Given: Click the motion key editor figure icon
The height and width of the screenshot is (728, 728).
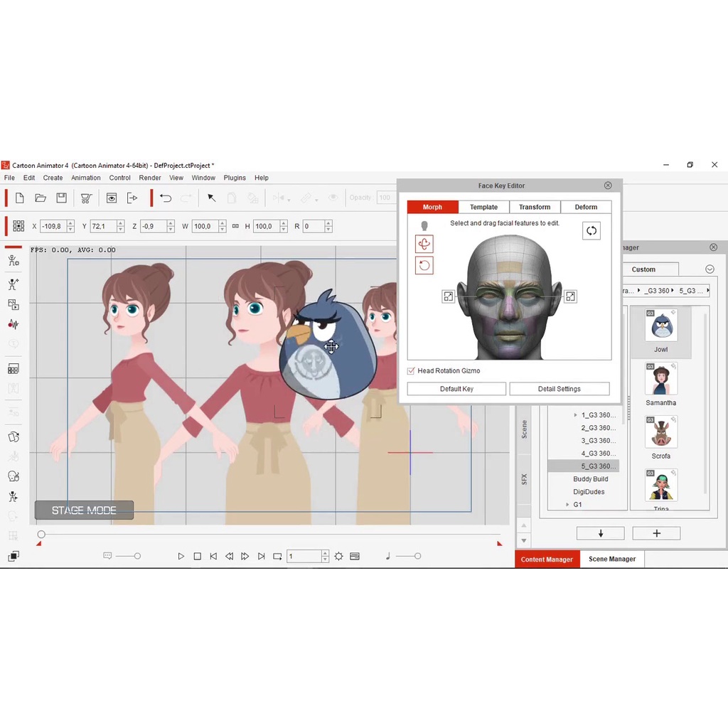Looking at the screenshot, I should click(x=14, y=497).
